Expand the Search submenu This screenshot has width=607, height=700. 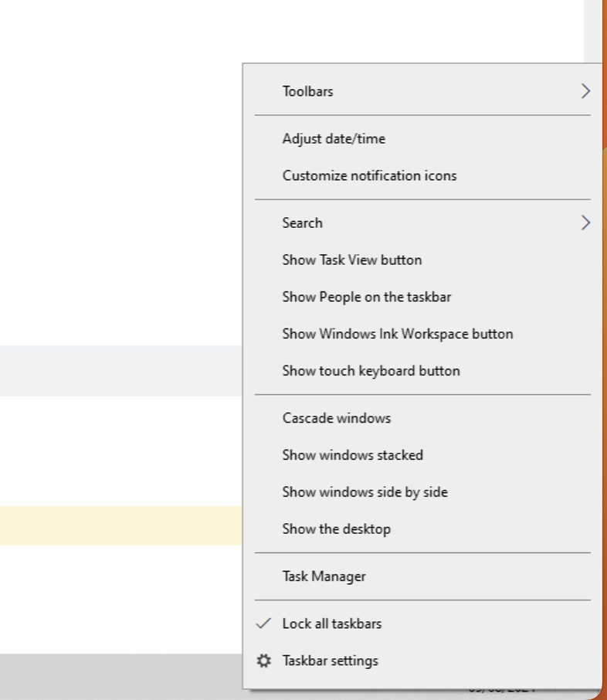coord(303,223)
